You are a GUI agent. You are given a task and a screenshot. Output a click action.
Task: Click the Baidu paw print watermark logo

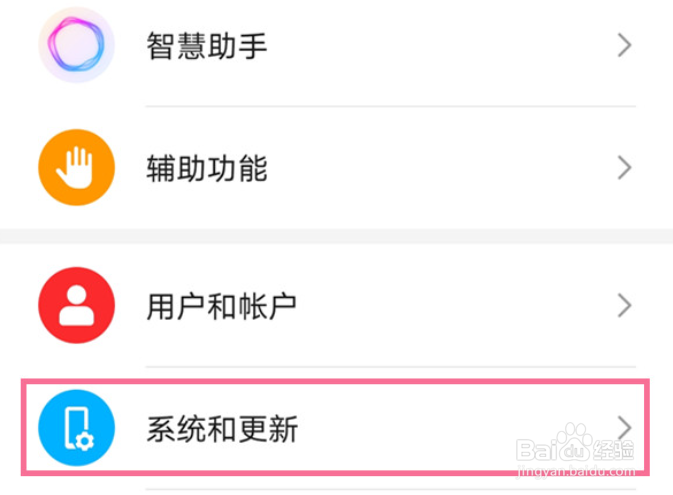pyautogui.click(x=575, y=442)
